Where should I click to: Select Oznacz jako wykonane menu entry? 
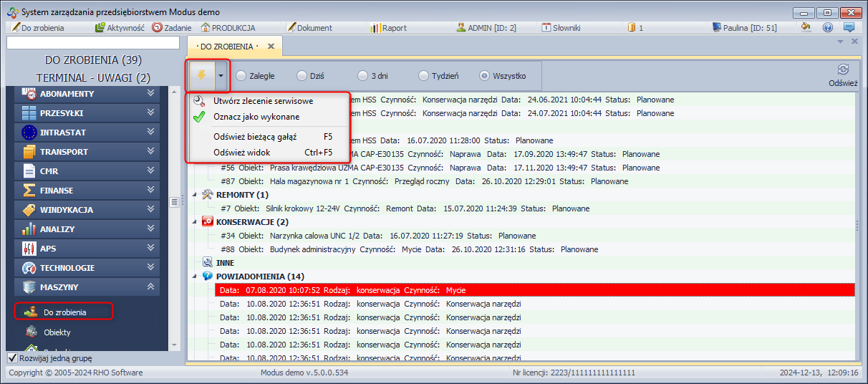[256, 117]
